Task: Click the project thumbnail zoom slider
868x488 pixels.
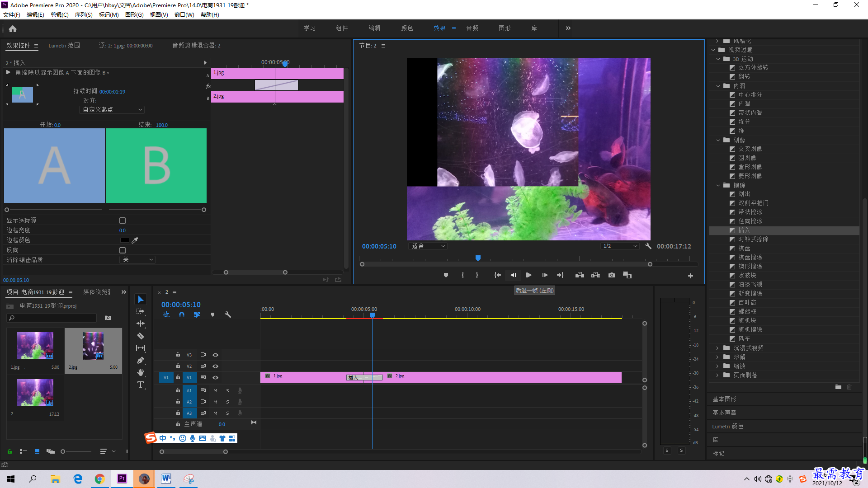Action: (76, 451)
